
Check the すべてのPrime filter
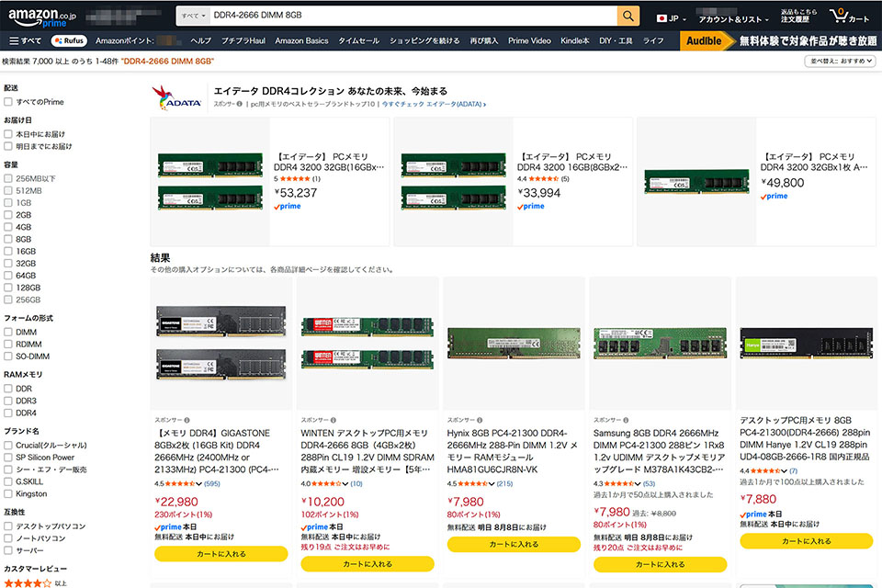pos(8,102)
